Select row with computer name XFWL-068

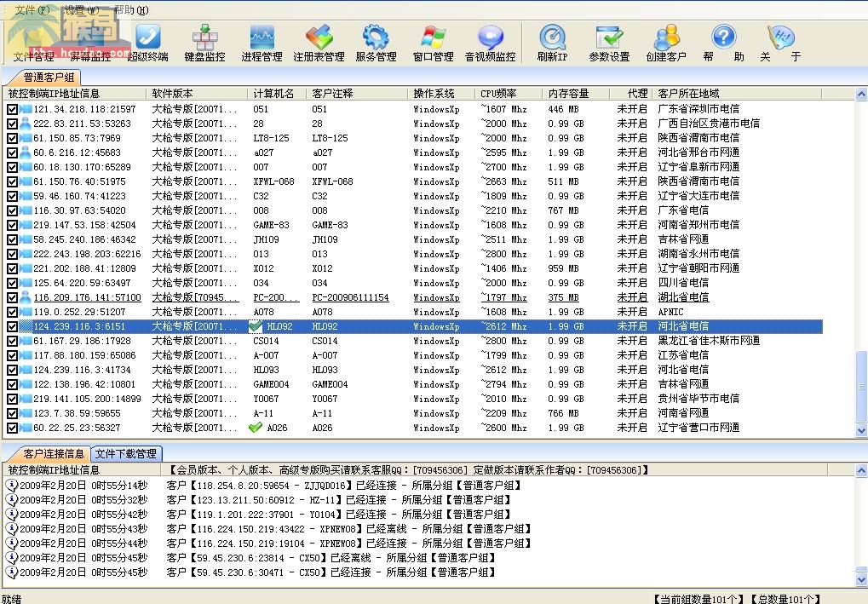coord(414,181)
